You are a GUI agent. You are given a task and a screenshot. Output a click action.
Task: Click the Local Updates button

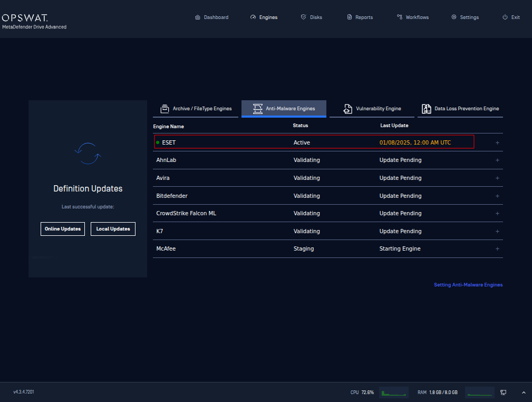[x=113, y=229]
